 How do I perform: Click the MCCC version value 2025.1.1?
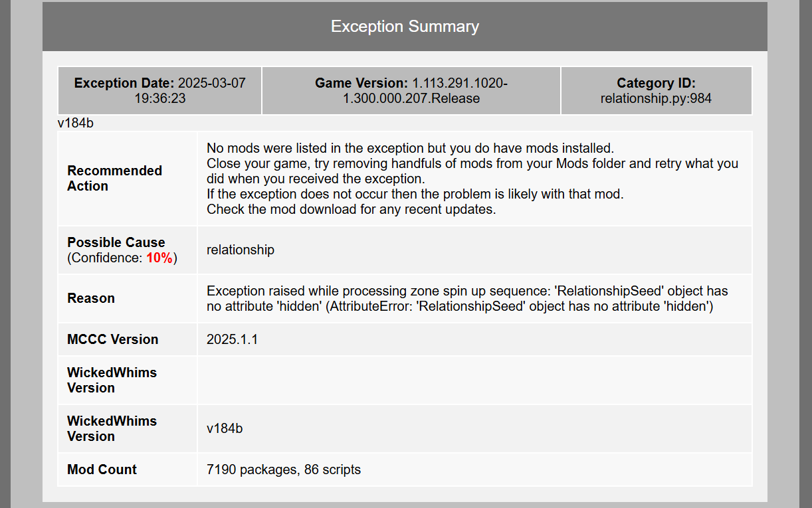(x=232, y=339)
